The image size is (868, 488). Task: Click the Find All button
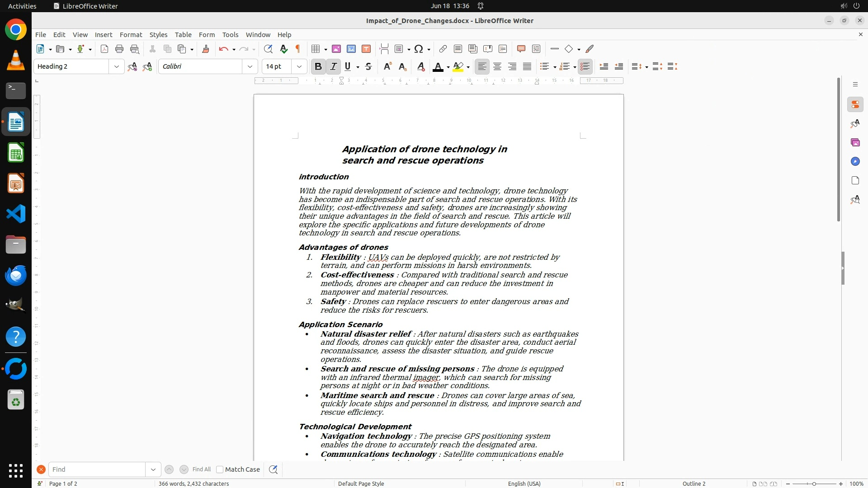tap(201, 469)
